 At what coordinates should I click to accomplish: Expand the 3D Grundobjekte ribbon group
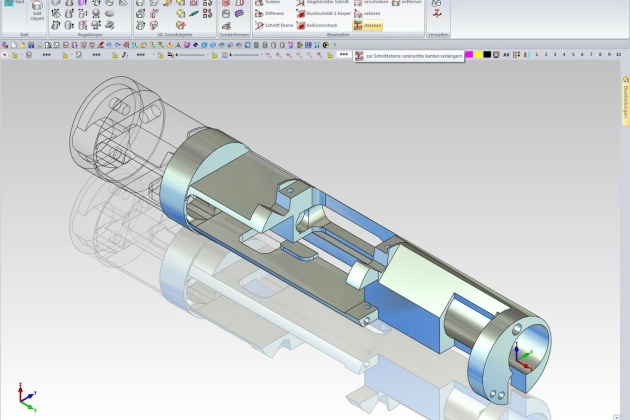tap(173, 34)
